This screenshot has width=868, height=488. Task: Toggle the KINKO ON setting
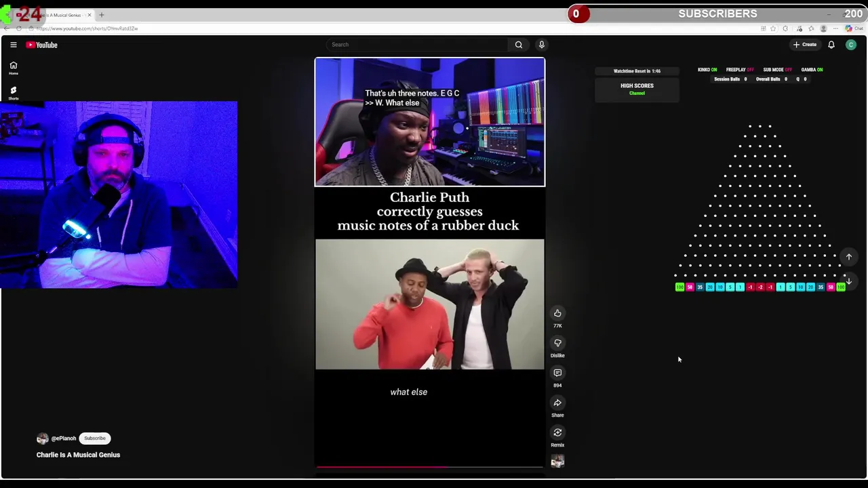[x=707, y=70]
